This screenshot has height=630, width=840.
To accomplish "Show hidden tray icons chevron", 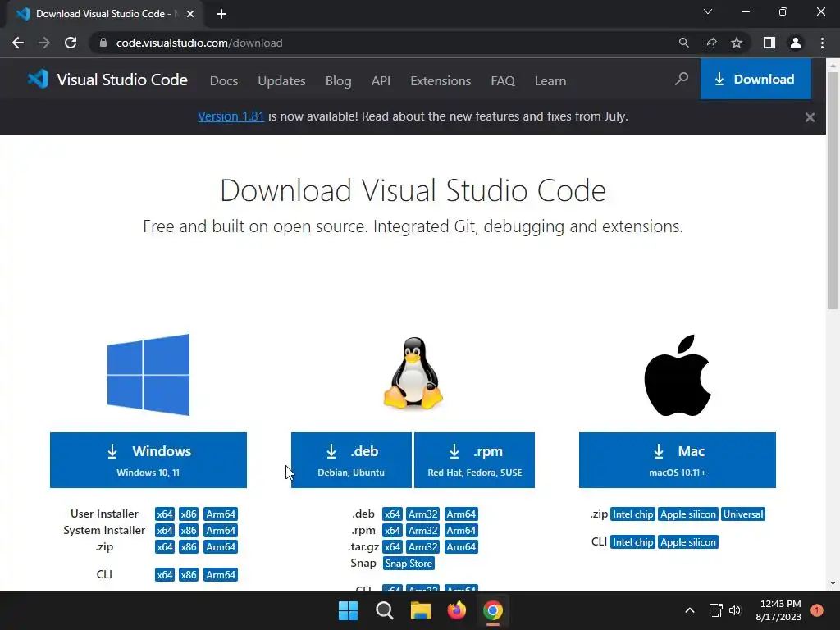I will (x=690, y=610).
